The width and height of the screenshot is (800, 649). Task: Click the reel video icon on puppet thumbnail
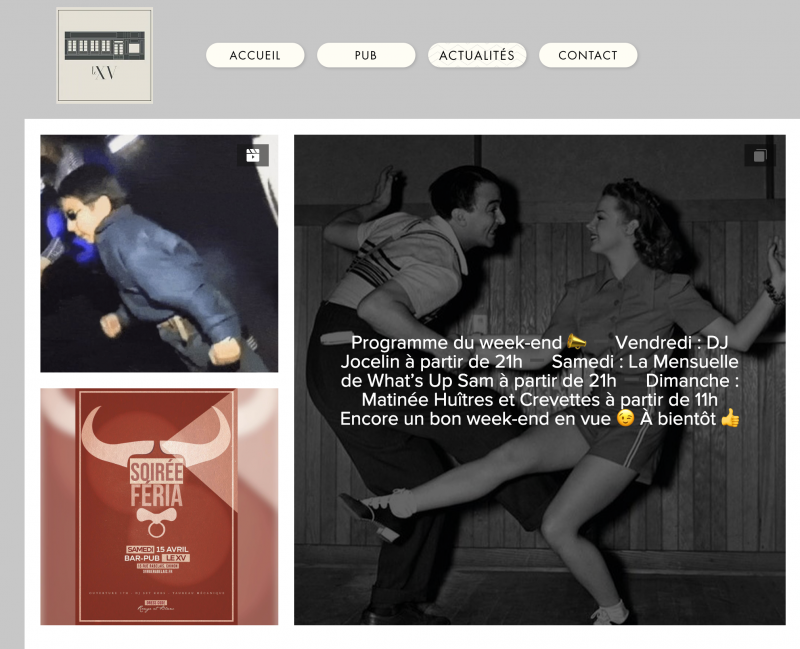tap(253, 155)
